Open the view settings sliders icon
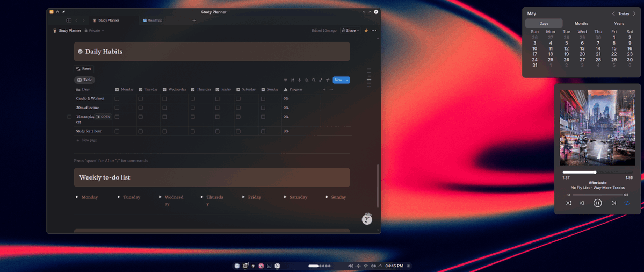Viewport: 644px width, 272px height. [x=328, y=80]
